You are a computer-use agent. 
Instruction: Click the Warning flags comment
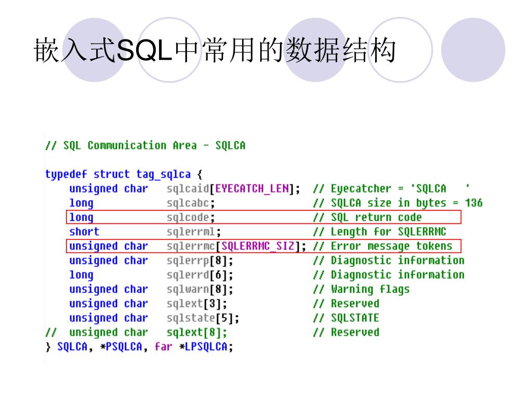pyautogui.click(x=362, y=289)
